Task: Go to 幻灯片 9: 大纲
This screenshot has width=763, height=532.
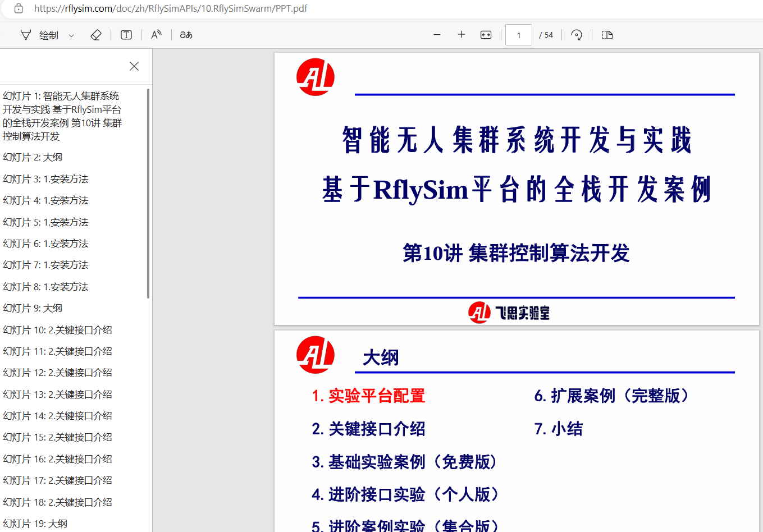Action: [33, 308]
